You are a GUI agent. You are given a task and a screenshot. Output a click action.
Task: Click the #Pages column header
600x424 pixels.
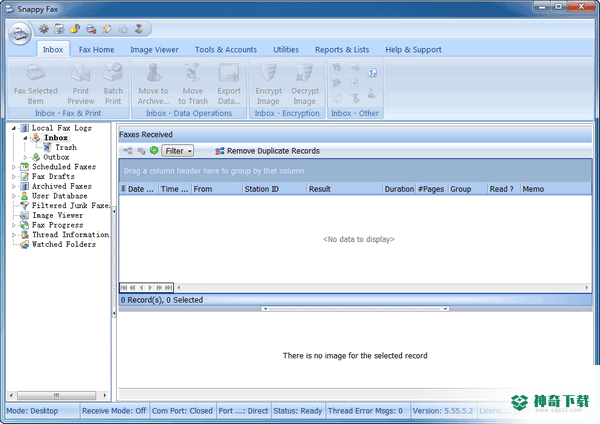tap(431, 189)
